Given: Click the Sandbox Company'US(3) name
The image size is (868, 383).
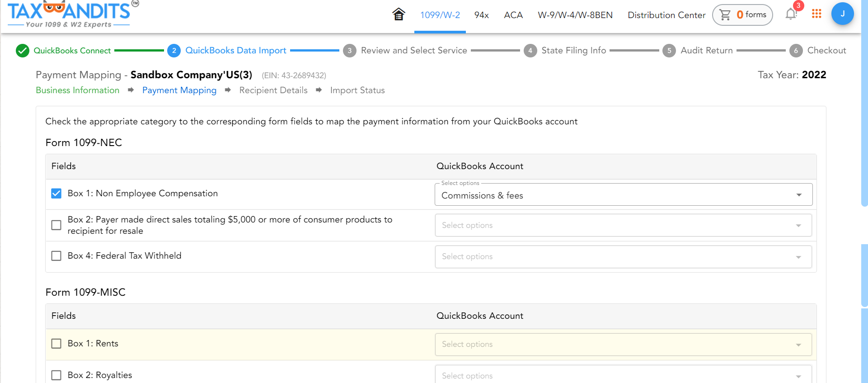Looking at the screenshot, I should tap(191, 75).
